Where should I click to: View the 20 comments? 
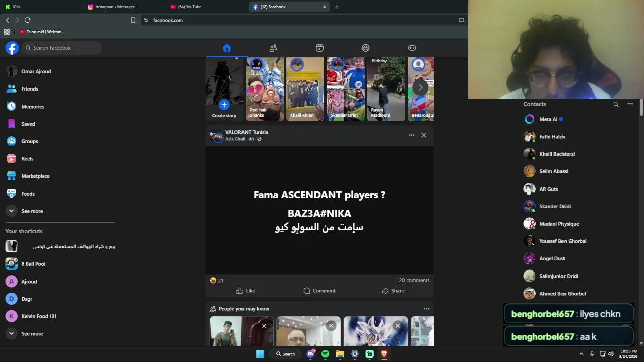coord(415,280)
